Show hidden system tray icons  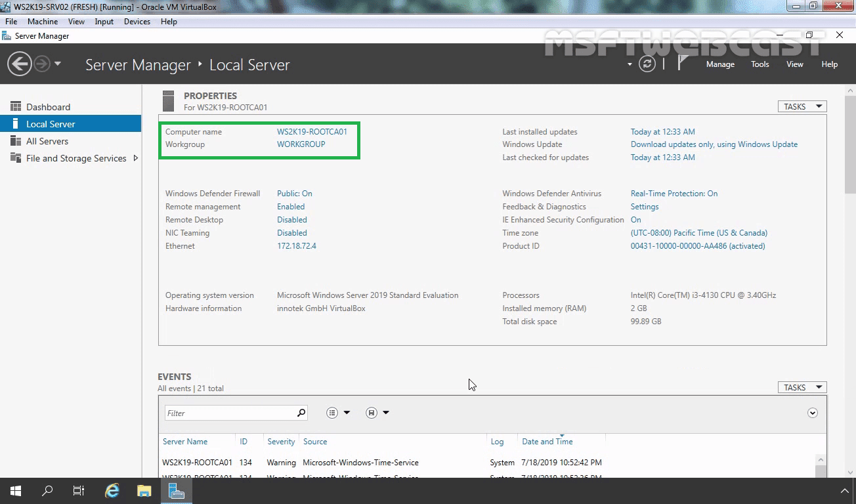point(845,491)
